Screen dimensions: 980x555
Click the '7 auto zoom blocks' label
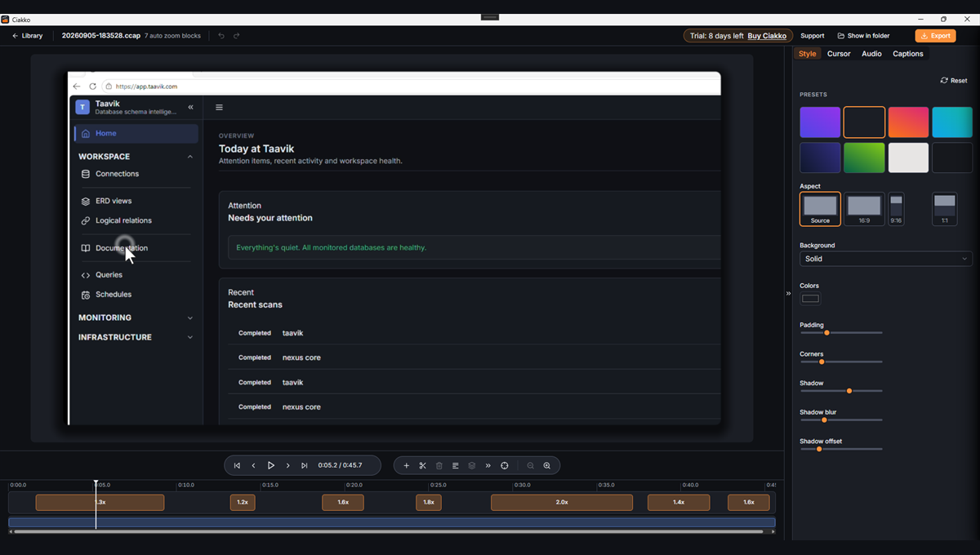point(173,36)
